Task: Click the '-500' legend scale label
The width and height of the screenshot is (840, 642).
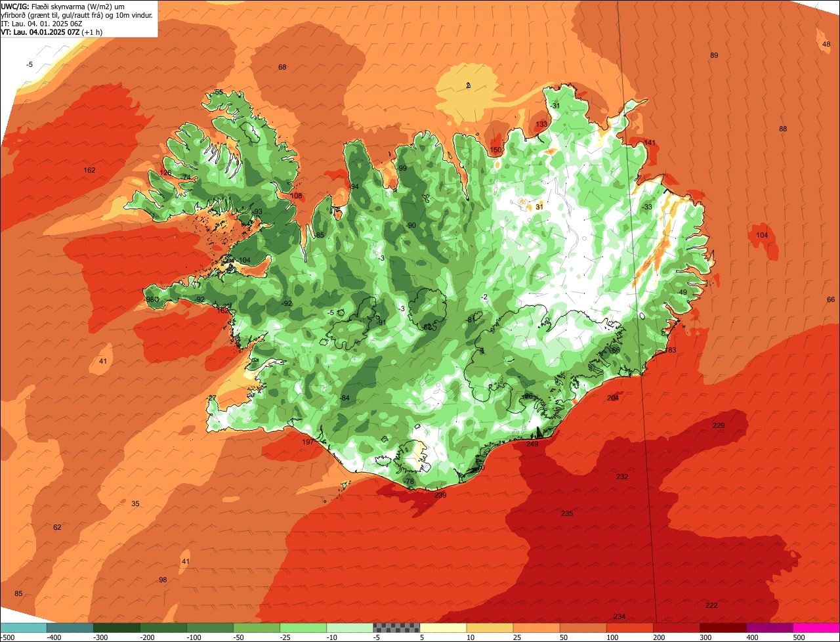Action: coord(7,637)
